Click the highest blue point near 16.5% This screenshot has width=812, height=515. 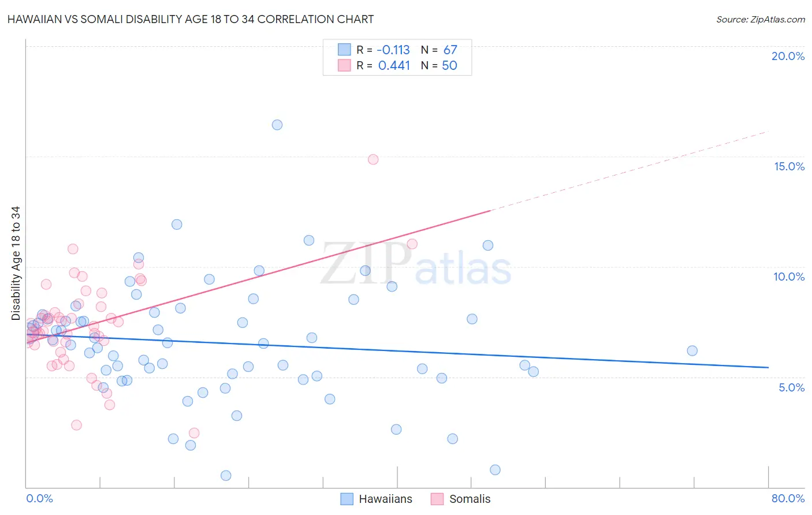[x=277, y=125]
